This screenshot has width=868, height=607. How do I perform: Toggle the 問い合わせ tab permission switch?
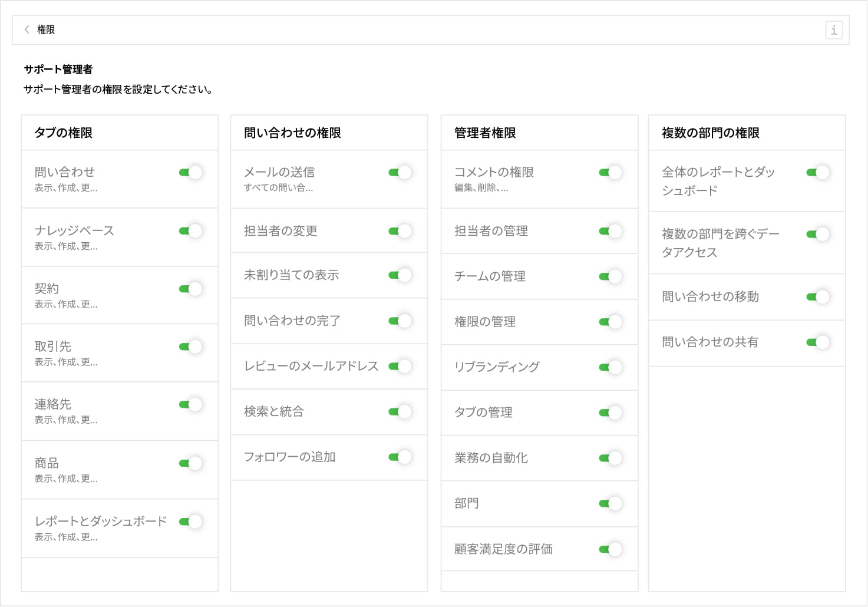pyautogui.click(x=190, y=173)
